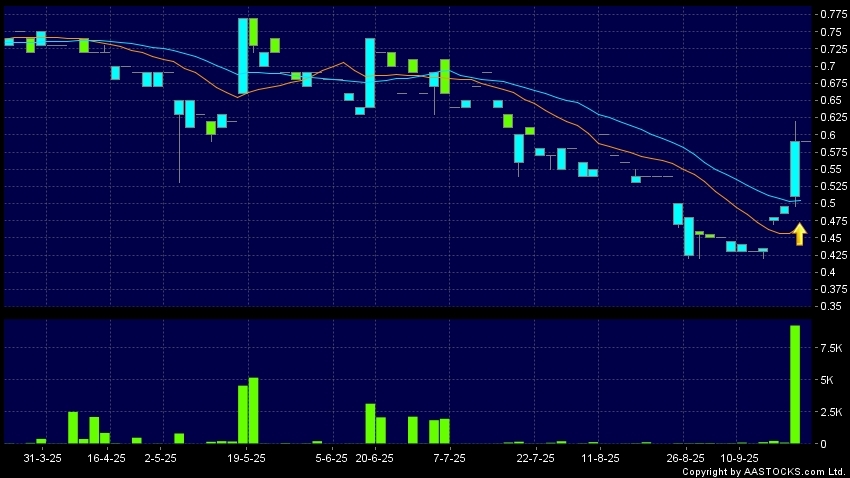Select the 0.45 price axis label
850x478 pixels.
pos(831,238)
